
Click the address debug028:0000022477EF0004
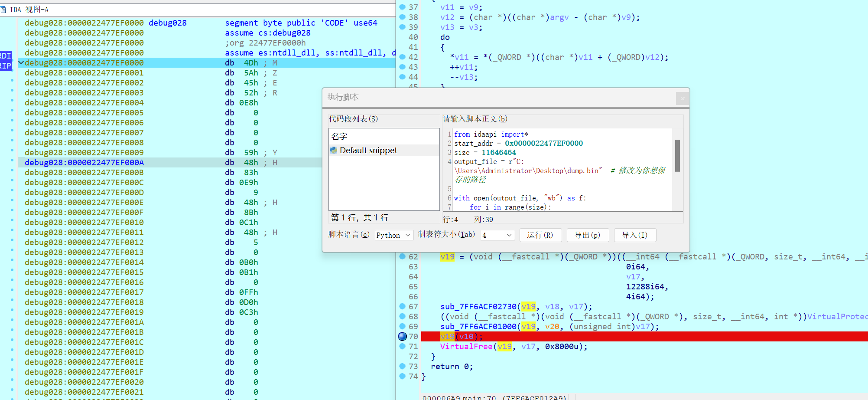(x=84, y=102)
